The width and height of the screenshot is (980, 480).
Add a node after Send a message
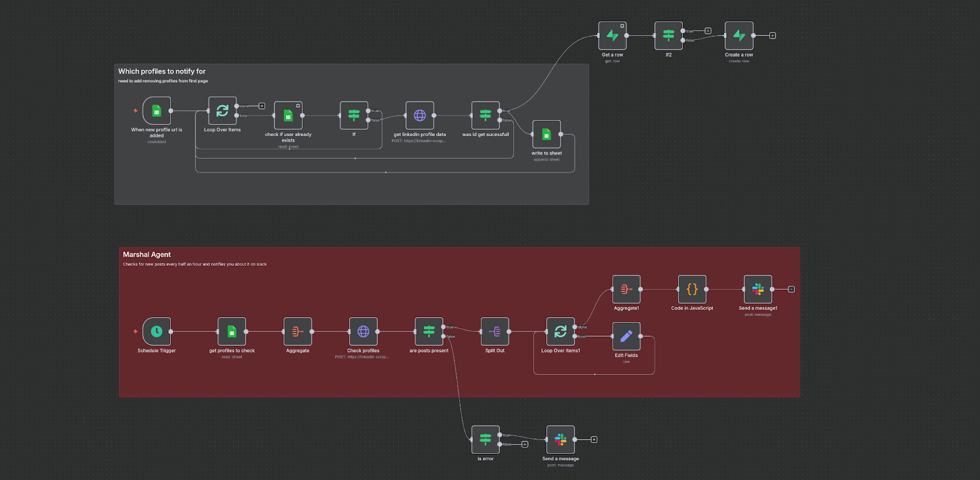click(594, 440)
